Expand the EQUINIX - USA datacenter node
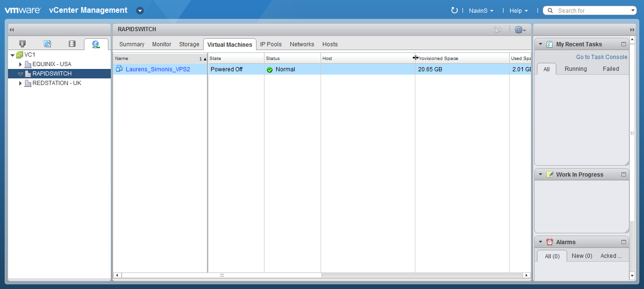Viewport: 644px width, 289px height. tap(20, 64)
